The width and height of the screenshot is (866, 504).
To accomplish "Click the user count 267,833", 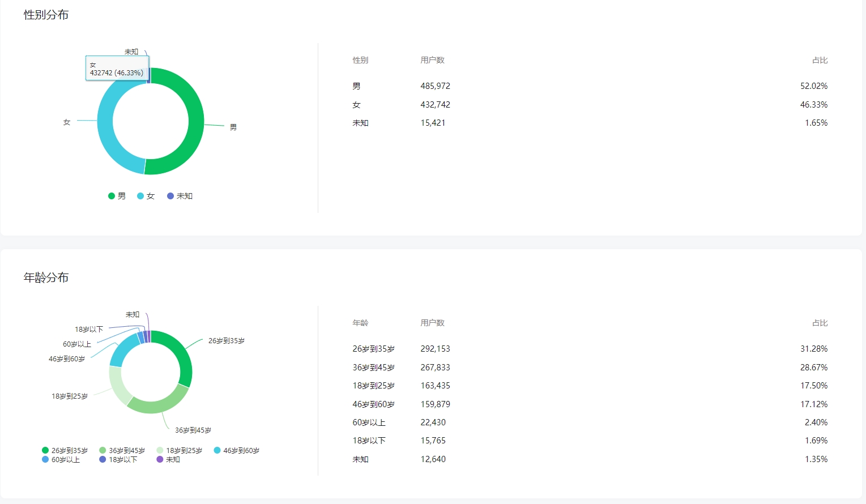I will coord(435,368).
